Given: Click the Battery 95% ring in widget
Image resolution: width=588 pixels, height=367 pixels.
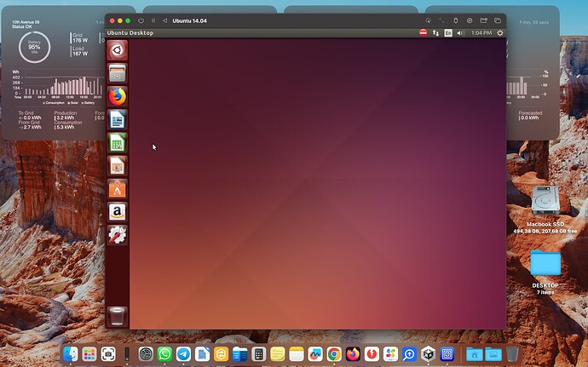Looking at the screenshot, I should coord(34,47).
